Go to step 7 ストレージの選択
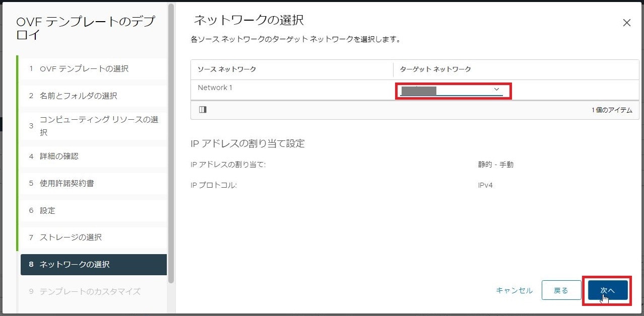Screen dimensions: 644x316 pos(93,237)
